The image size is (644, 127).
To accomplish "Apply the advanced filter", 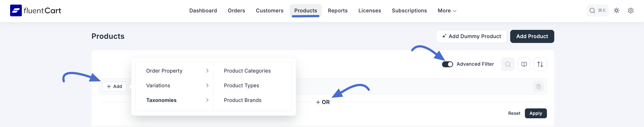I will (x=535, y=113).
